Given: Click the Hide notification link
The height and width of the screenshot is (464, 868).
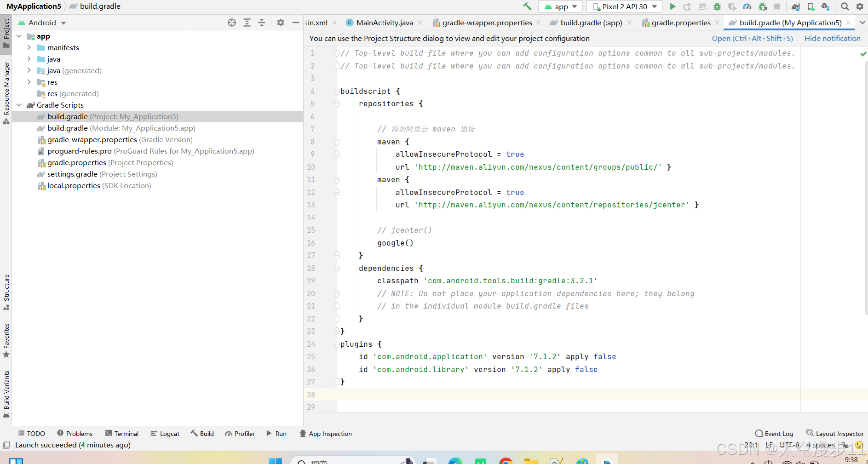Looking at the screenshot, I should [x=832, y=38].
